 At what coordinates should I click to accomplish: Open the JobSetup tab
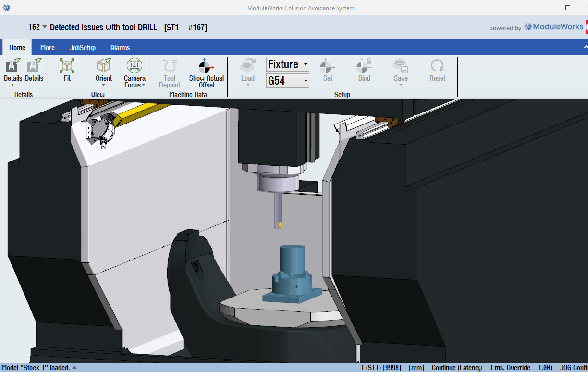point(83,48)
